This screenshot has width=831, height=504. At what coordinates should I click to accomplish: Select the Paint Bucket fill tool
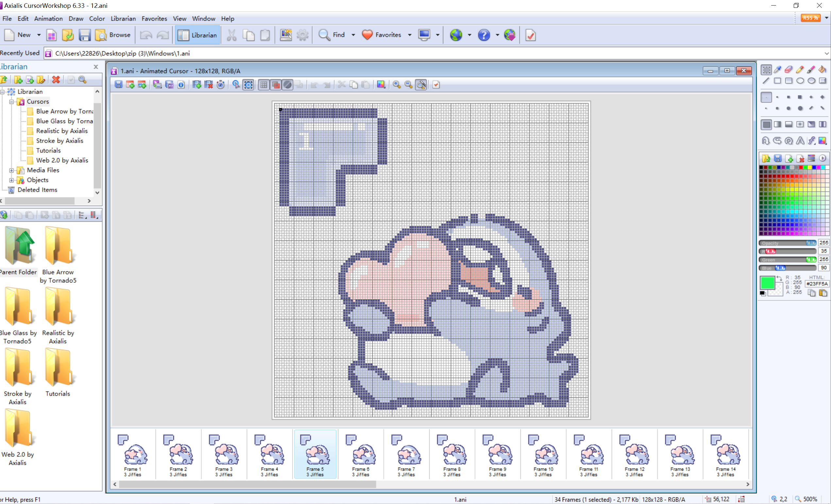tap(822, 70)
